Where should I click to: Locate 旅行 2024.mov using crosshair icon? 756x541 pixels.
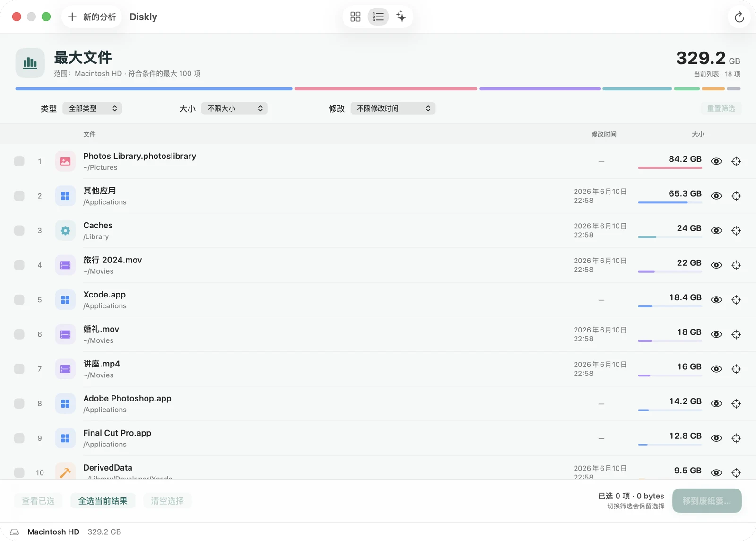(736, 265)
